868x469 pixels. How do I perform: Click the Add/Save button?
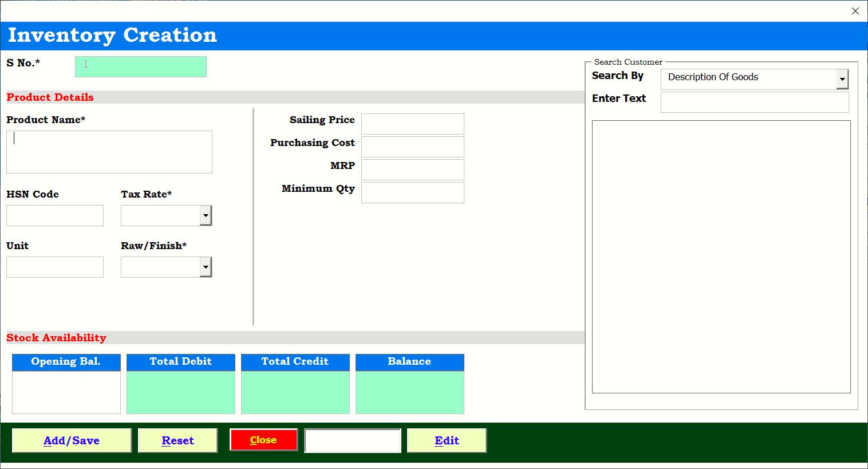point(72,440)
